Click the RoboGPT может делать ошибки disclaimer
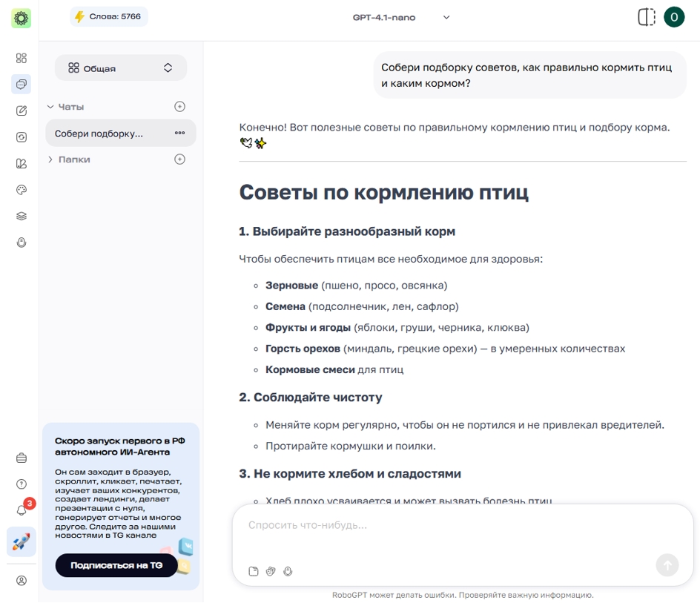Screen dimensions: 700x603 point(463,595)
